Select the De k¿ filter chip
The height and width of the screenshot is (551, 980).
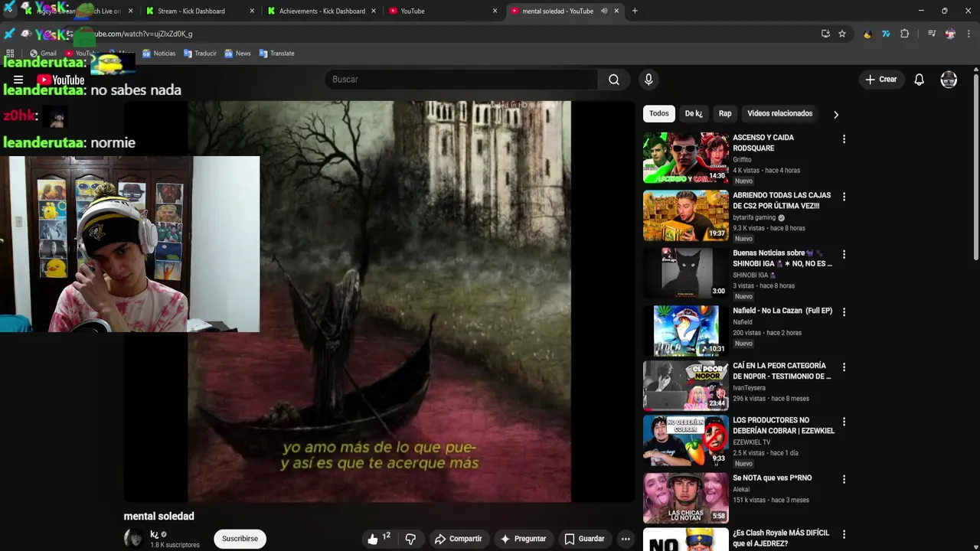tap(694, 113)
